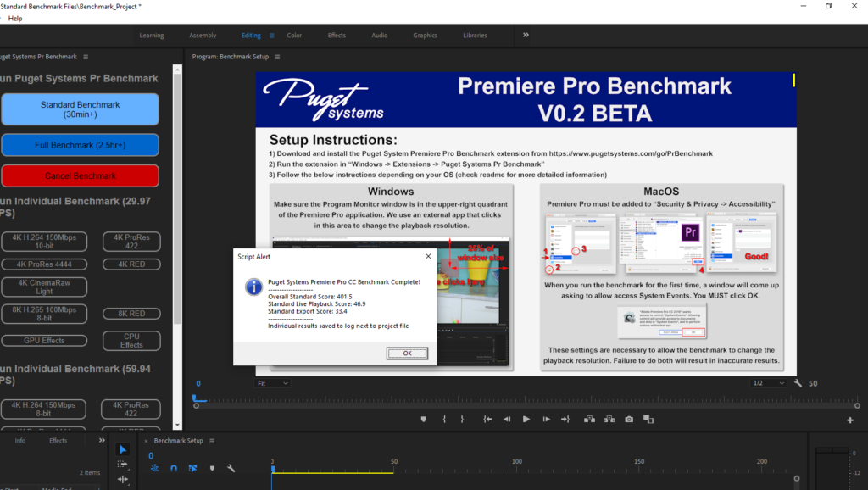Add marker in Program Monitor
The height and width of the screenshot is (490, 868).
pos(424,420)
